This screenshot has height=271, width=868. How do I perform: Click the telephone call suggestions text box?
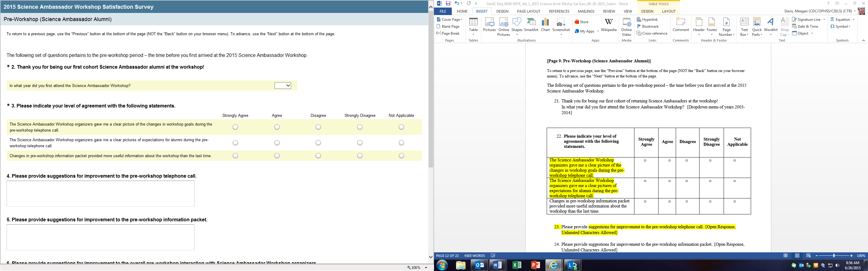coord(100,194)
